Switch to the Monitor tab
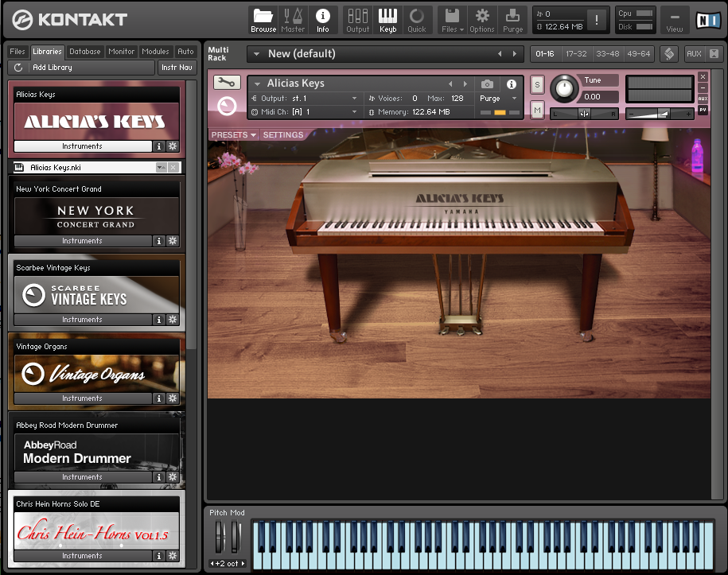The height and width of the screenshot is (575, 728). 121,52
